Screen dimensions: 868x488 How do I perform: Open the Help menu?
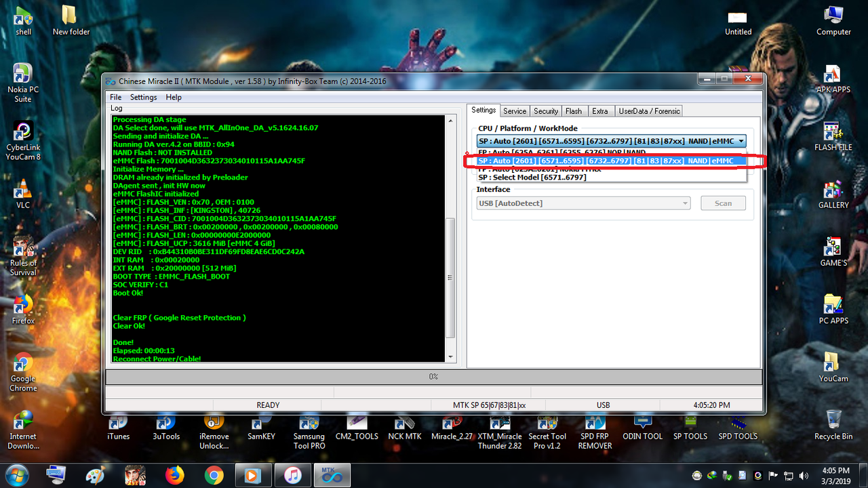(x=174, y=97)
